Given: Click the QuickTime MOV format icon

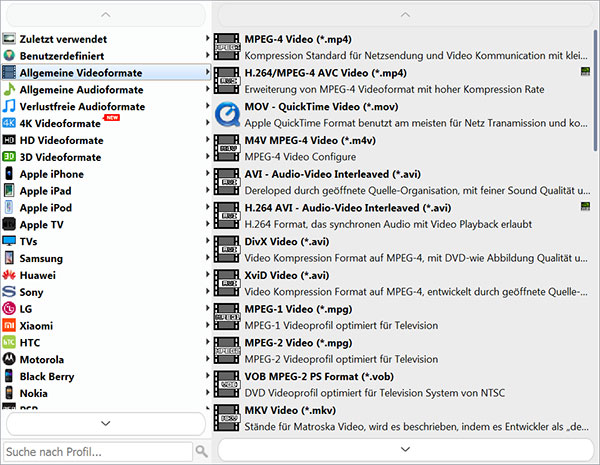Looking at the screenshot, I should point(228,114).
